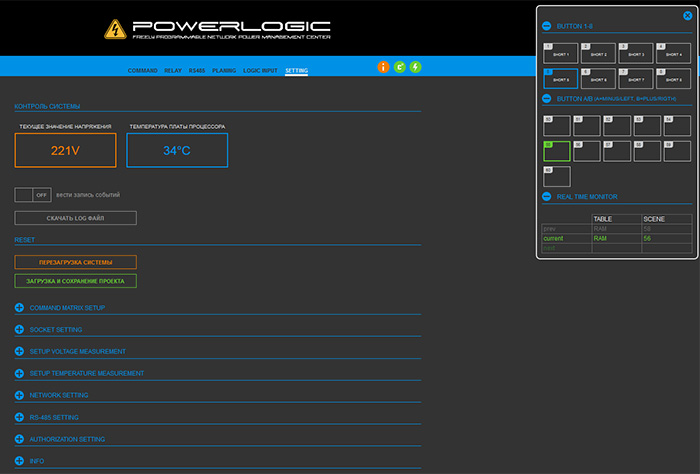Select A/B button tile number 57
Screen dimensions: 700x474
617,151
